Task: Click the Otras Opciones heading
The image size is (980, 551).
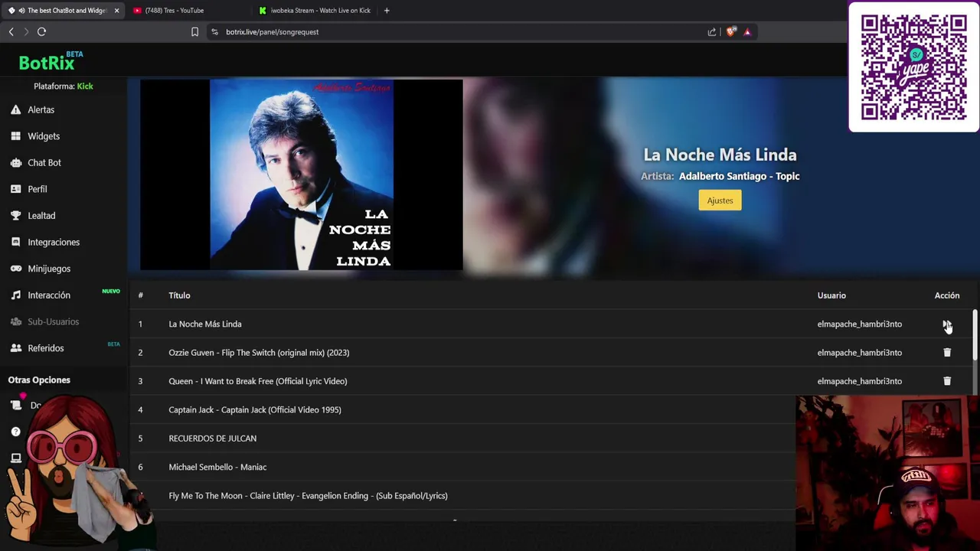Action: (39, 380)
